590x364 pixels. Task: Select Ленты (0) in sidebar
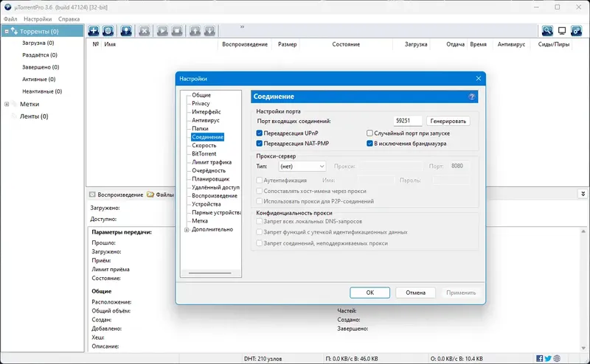pos(34,116)
